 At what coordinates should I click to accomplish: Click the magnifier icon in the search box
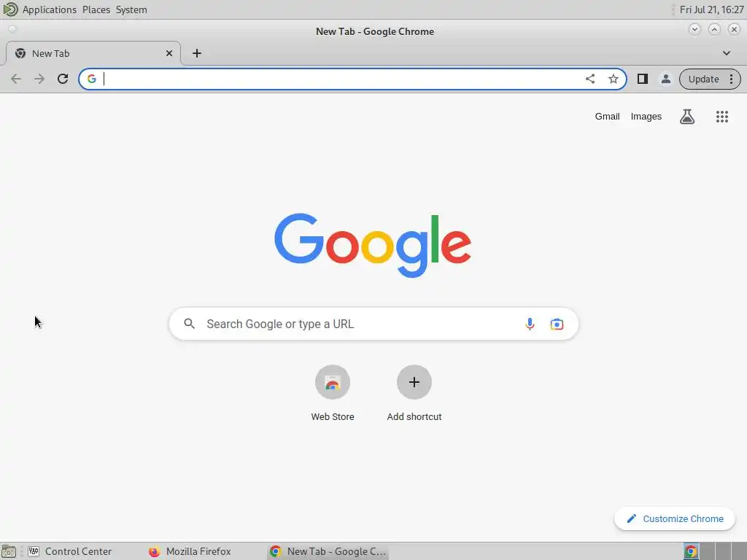[190, 324]
